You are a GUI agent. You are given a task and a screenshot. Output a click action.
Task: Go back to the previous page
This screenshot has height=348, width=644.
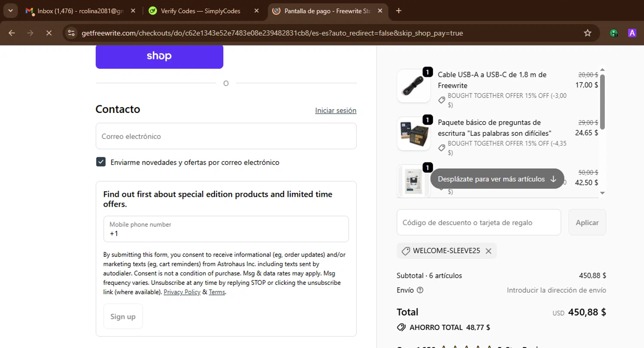click(x=12, y=33)
